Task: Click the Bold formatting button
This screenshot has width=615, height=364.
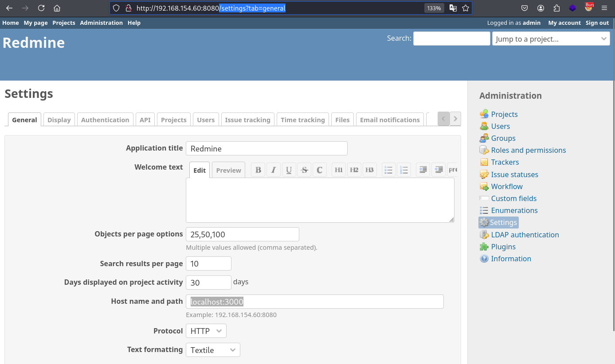Action: (258, 170)
